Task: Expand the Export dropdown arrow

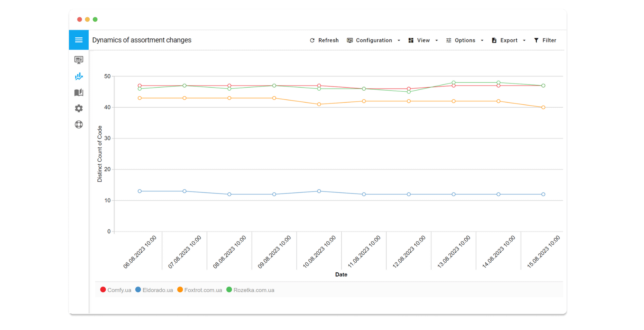Action: tap(524, 40)
